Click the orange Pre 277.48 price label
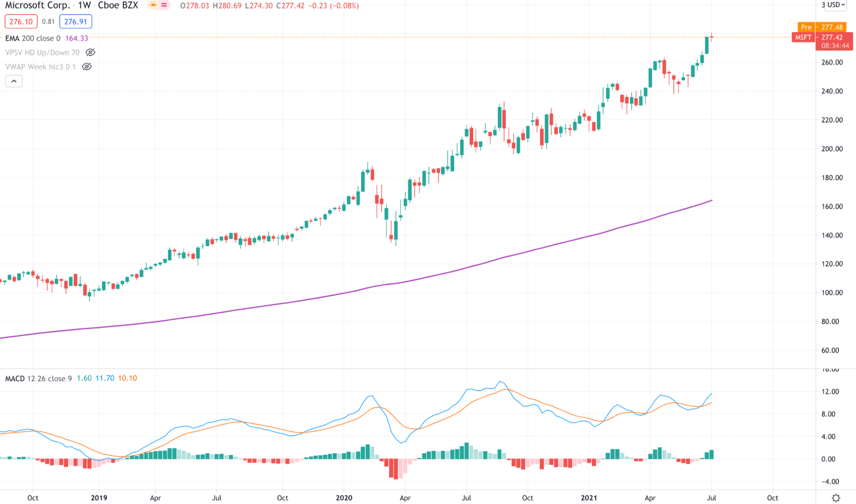856x504 pixels. coord(822,27)
